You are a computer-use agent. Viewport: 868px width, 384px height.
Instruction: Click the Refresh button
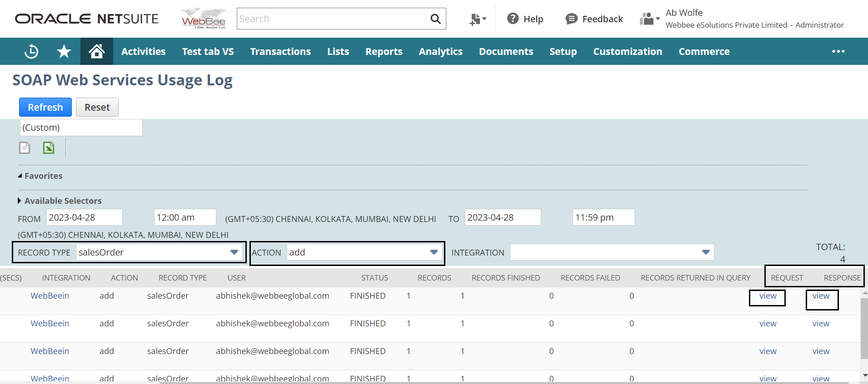45,107
